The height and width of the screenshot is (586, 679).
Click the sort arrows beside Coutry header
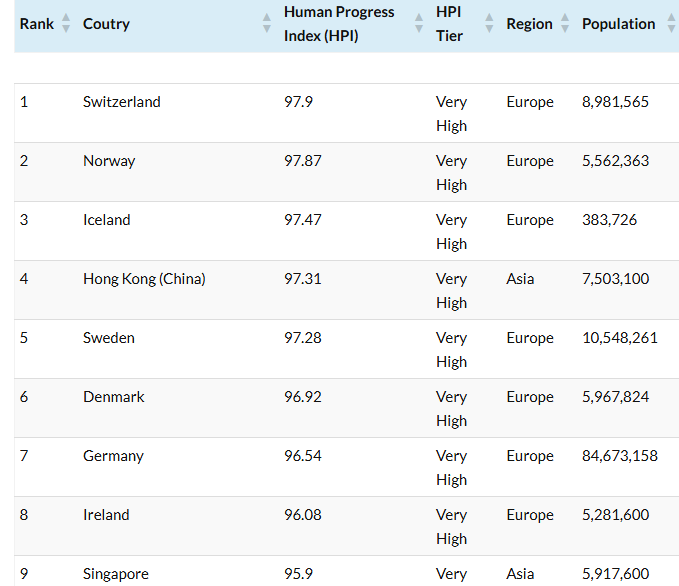267,24
